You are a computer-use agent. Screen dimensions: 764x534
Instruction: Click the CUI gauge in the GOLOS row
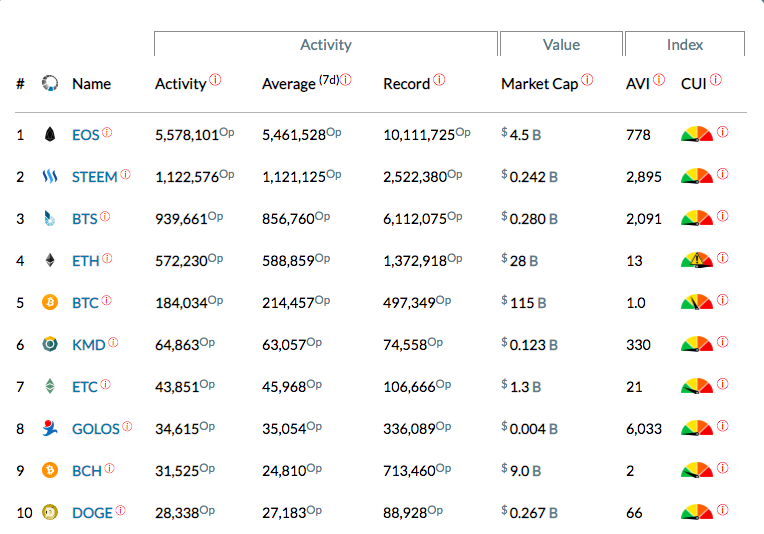(697, 428)
